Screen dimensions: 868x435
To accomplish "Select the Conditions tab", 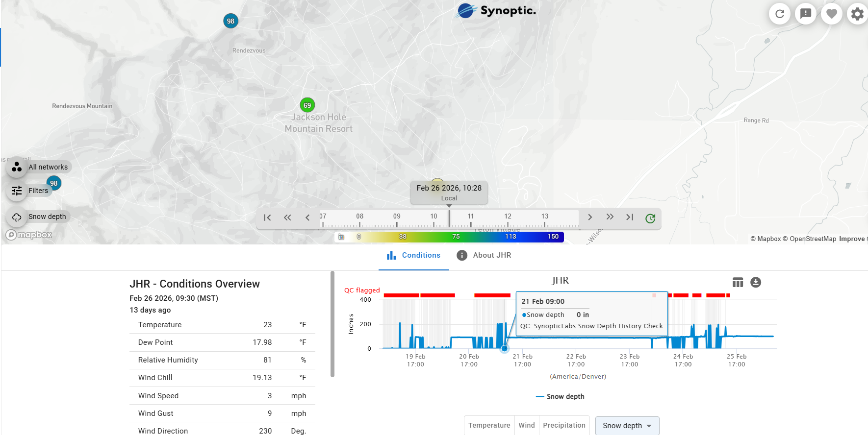I will pyautogui.click(x=413, y=255).
